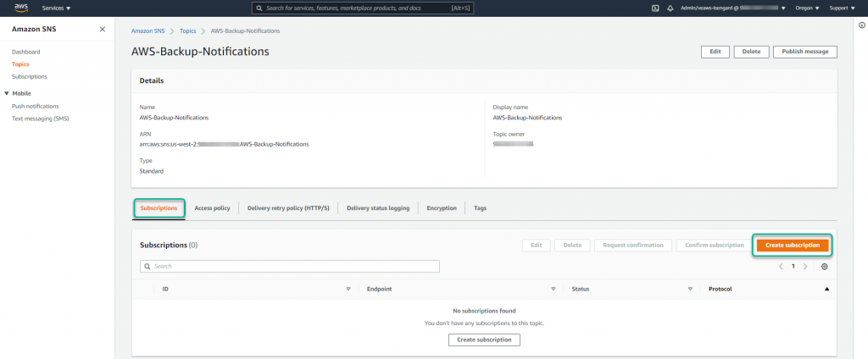Open Dashboard in the sidebar
The image size is (868, 359).
[x=26, y=52]
